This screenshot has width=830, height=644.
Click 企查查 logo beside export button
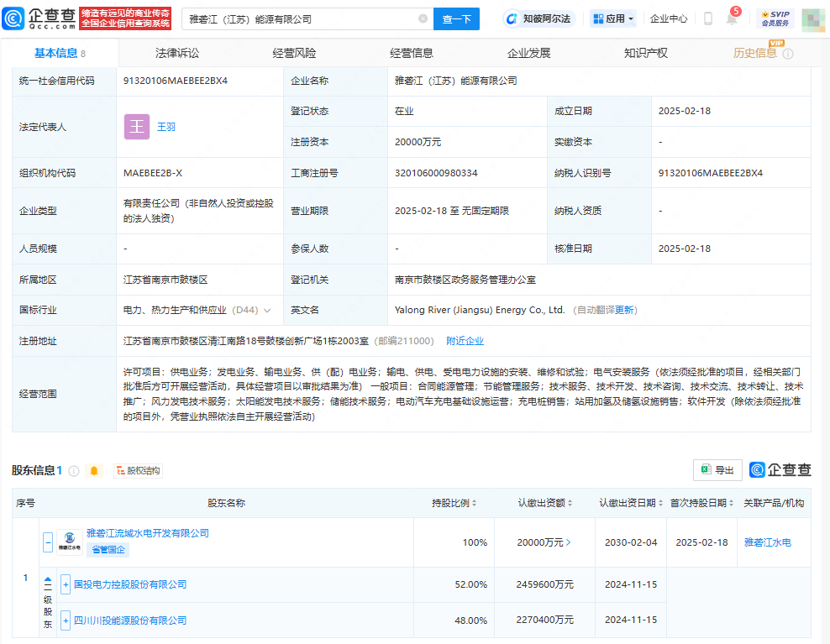[x=780, y=469]
